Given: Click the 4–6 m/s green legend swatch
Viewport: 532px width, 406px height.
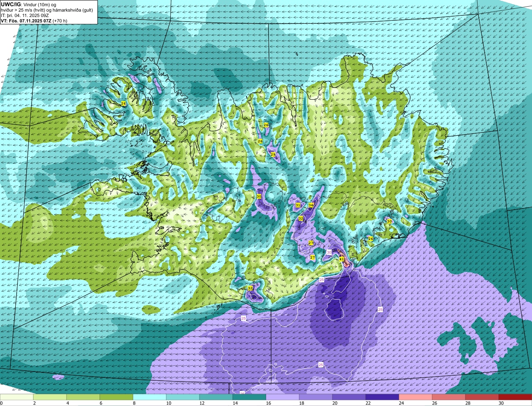Looking at the screenshot, I should tap(83, 397).
